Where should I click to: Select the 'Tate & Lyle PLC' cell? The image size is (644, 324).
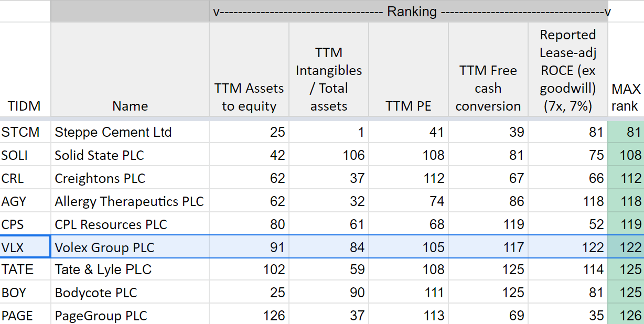(130, 270)
